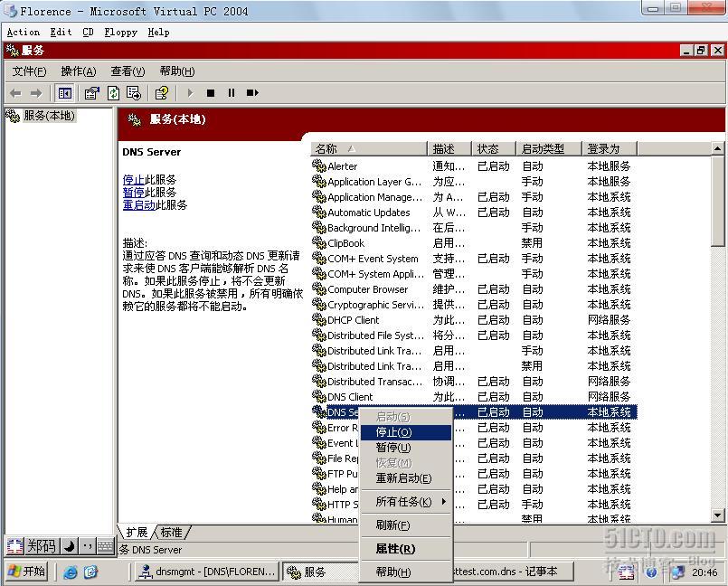Click the IME punctuation toggle icon
The image size is (728, 586).
click(88, 546)
